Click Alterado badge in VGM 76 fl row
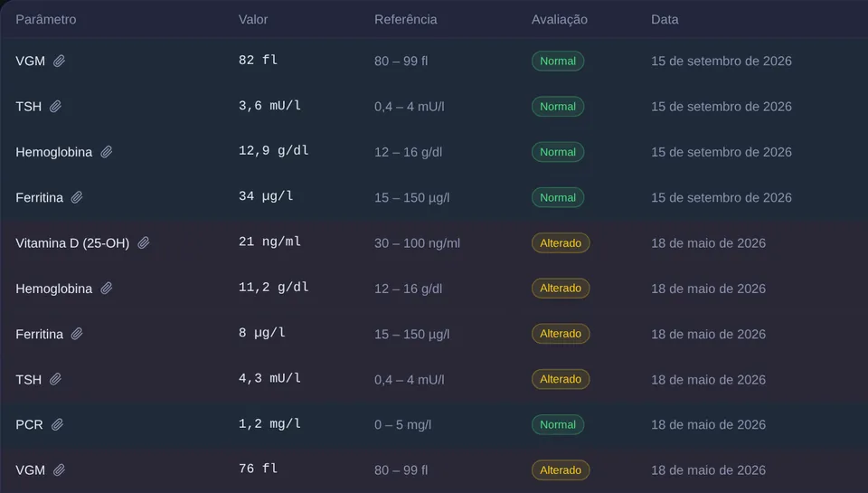 point(561,470)
